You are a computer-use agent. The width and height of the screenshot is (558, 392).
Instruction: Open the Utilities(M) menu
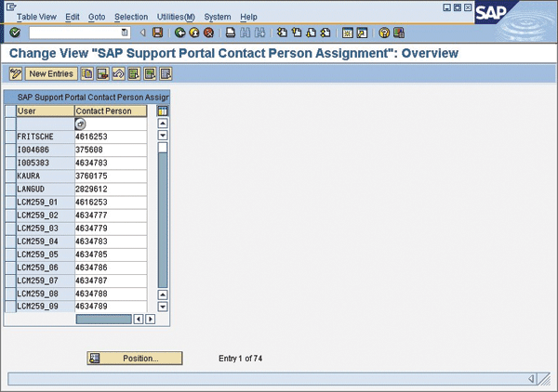[x=176, y=17]
